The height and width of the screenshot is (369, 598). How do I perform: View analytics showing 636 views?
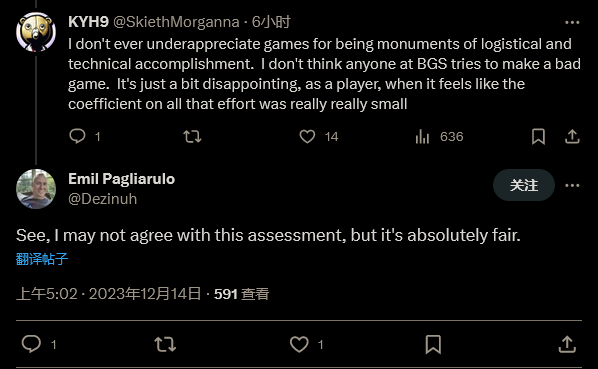tap(423, 136)
